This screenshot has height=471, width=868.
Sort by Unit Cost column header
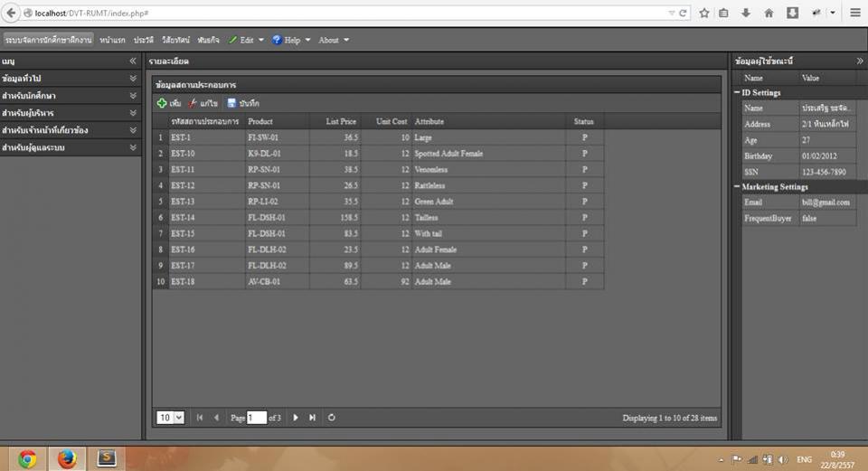click(x=386, y=121)
